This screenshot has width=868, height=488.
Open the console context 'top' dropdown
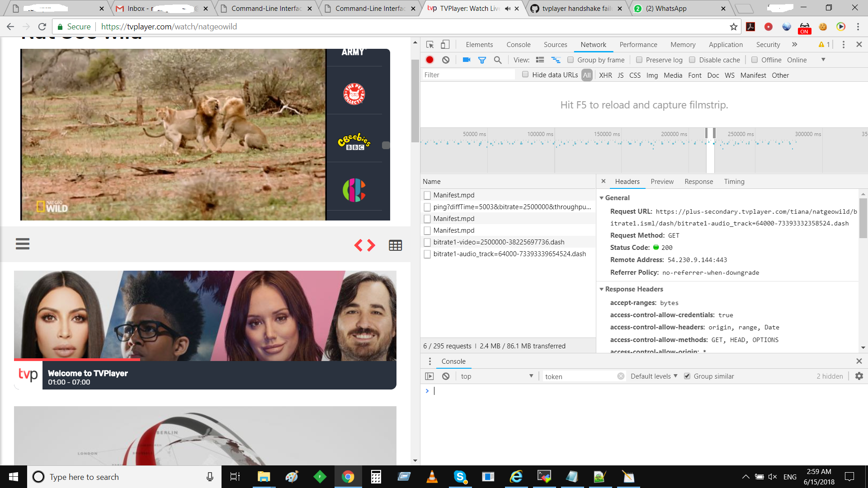(497, 376)
